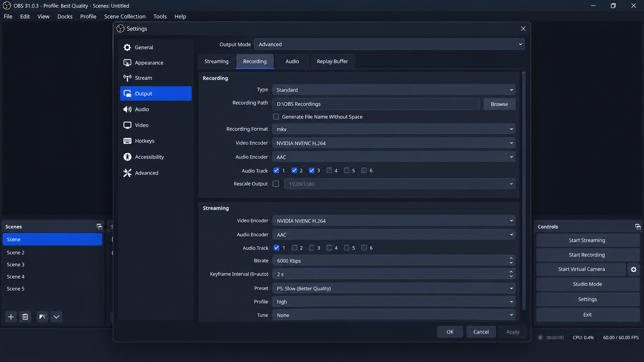The height and width of the screenshot is (362, 644).
Task: Open the Preset P5 Slow dropdown
Action: [394, 288]
